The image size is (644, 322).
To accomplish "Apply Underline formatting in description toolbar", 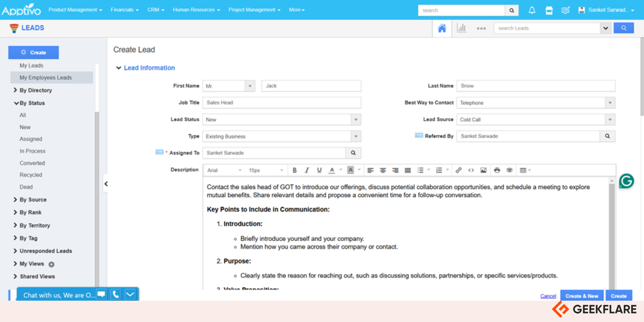I will tap(319, 170).
